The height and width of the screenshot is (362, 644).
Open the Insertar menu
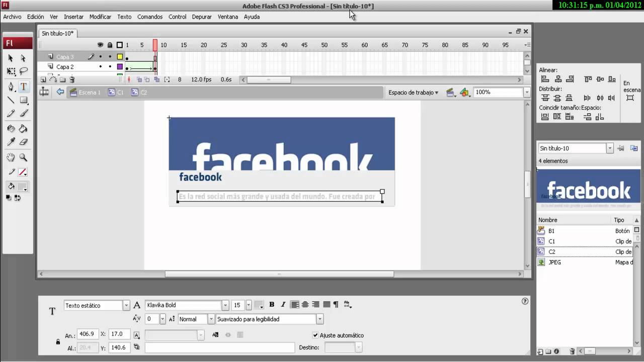pos(73,17)
